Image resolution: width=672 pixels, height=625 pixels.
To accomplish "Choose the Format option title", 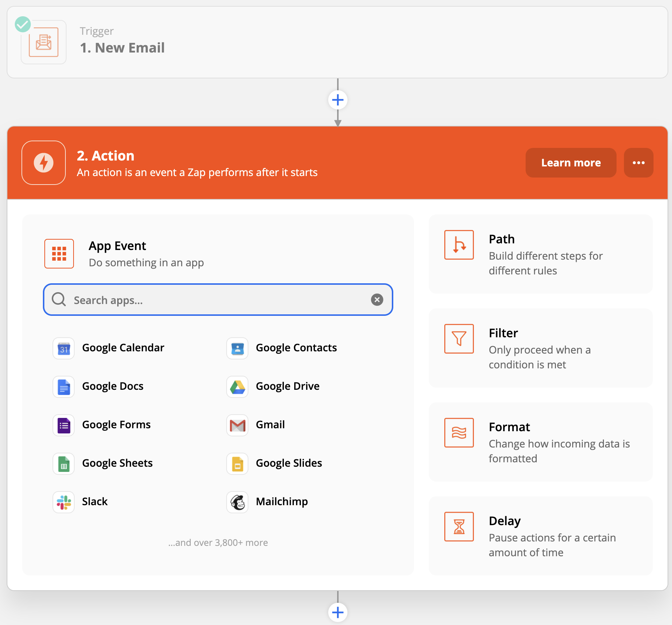I will (509, 427).
